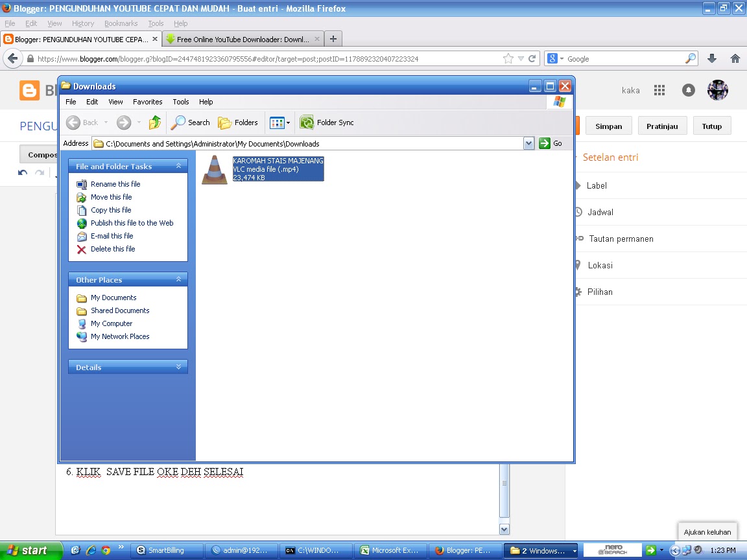This screenshot has height=560, width=747.
Task: Click Move this file
Action: coord(111,196)
